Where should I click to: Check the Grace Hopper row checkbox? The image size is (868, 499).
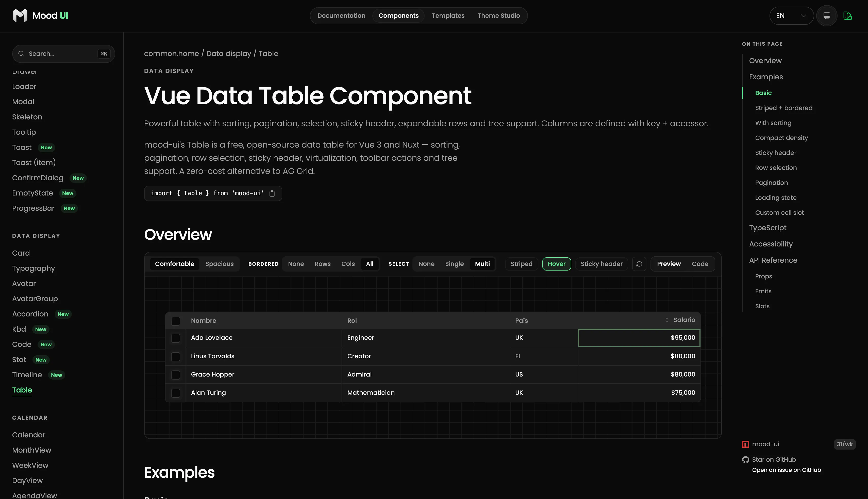pyautogui.click(x=176, y=375)
